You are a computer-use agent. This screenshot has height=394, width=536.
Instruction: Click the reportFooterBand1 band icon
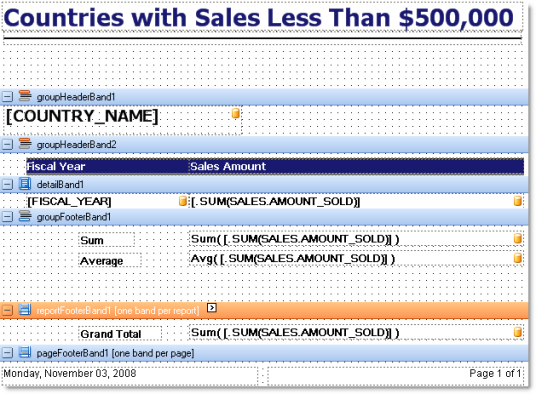tap(25, 310)
